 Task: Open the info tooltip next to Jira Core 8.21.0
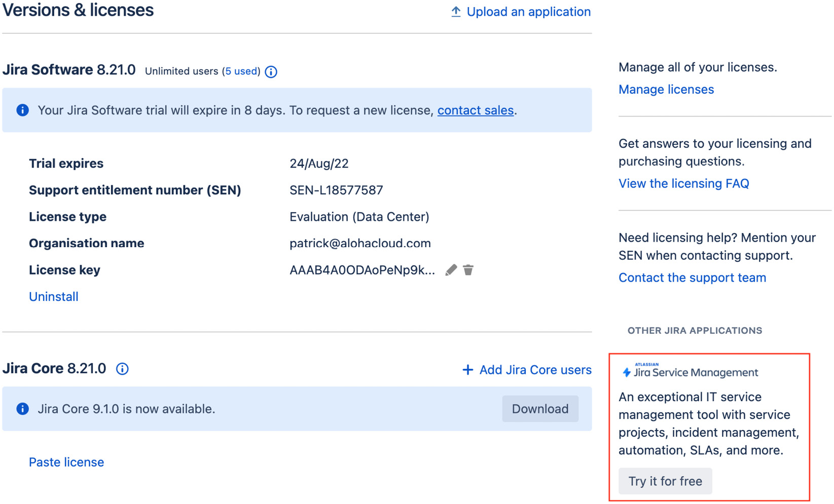pos(122,369)
